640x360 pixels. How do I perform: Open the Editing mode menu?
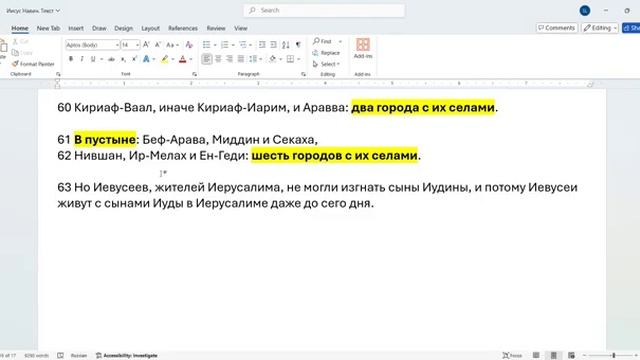(x=600, y=28)
